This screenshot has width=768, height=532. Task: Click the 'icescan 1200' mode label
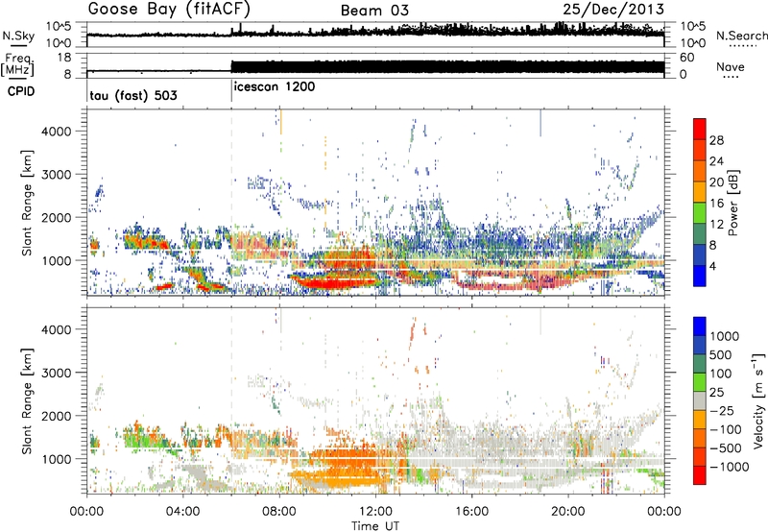pos(275,86)
